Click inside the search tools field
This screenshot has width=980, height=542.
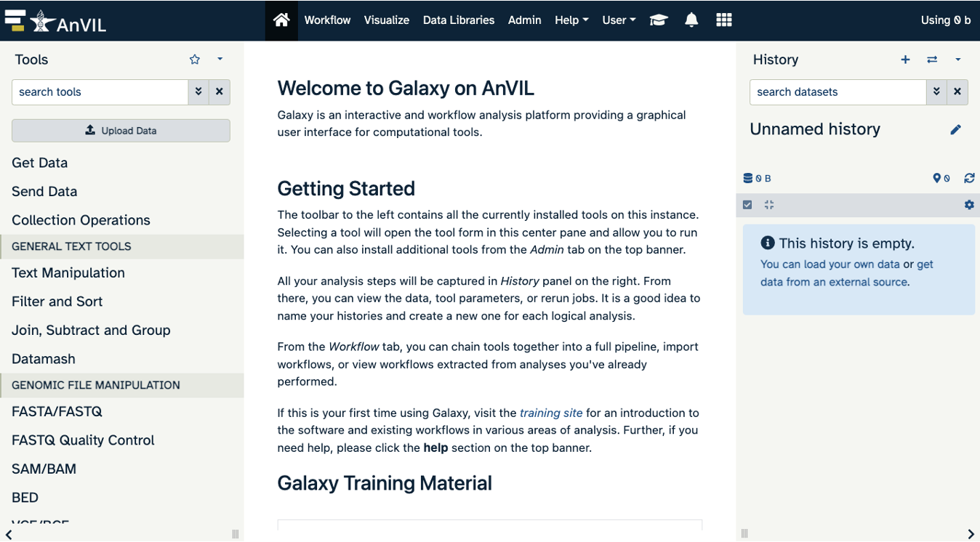[100, 92]
